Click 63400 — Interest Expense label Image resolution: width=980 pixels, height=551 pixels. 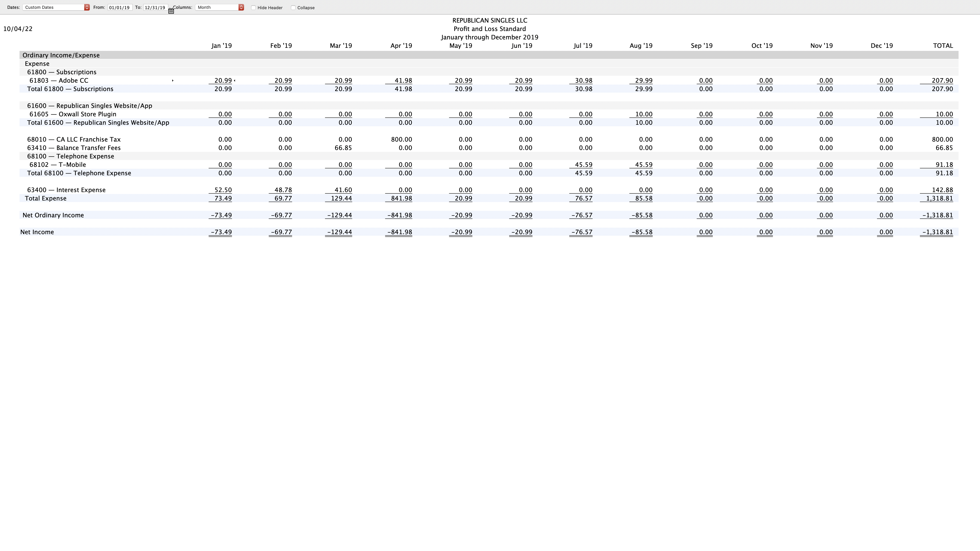67,190
